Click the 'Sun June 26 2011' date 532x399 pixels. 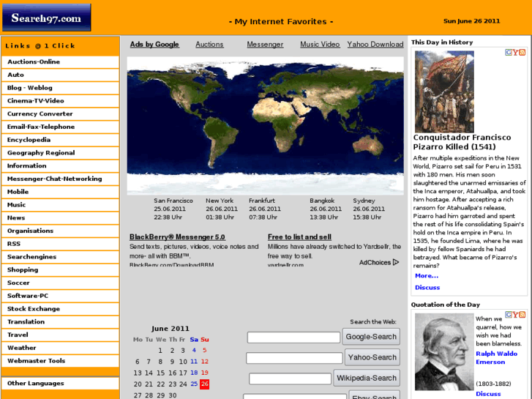click(471, 21)
